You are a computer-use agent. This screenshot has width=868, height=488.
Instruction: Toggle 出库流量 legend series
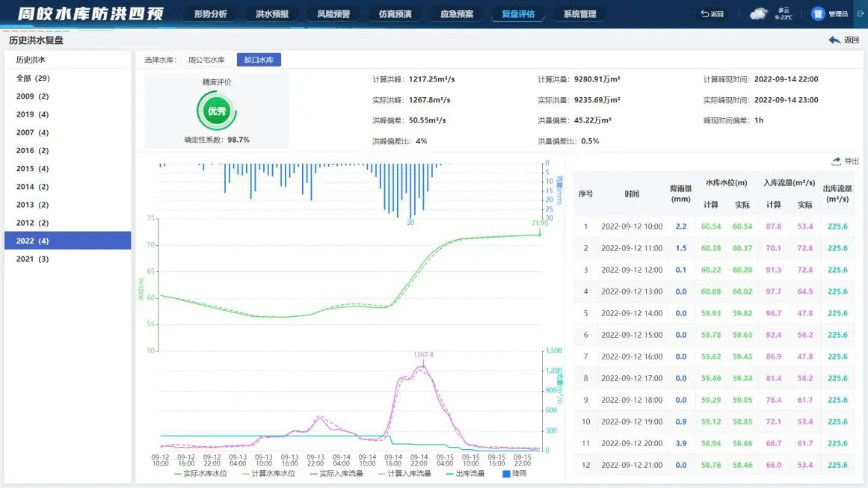(464, 473)
